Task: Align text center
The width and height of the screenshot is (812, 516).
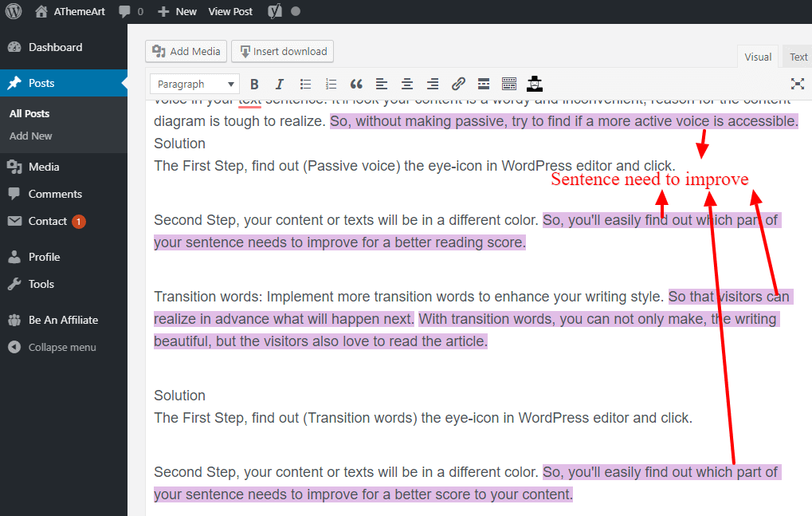Action: (407, 84)
